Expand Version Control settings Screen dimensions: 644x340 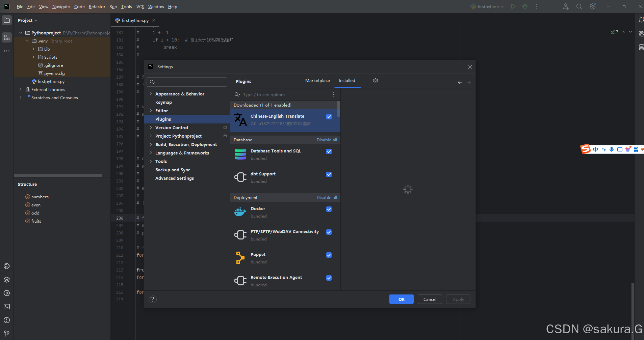tap(151, 128)
